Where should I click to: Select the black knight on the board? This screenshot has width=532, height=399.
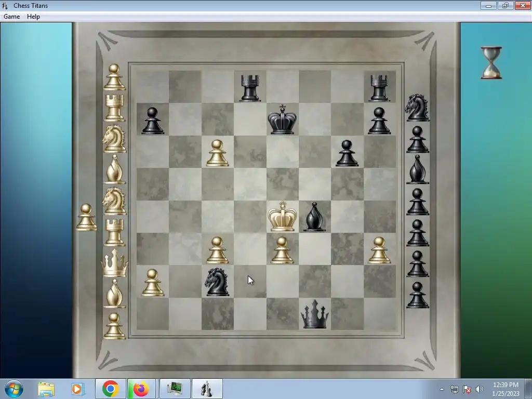click(217, 282)
